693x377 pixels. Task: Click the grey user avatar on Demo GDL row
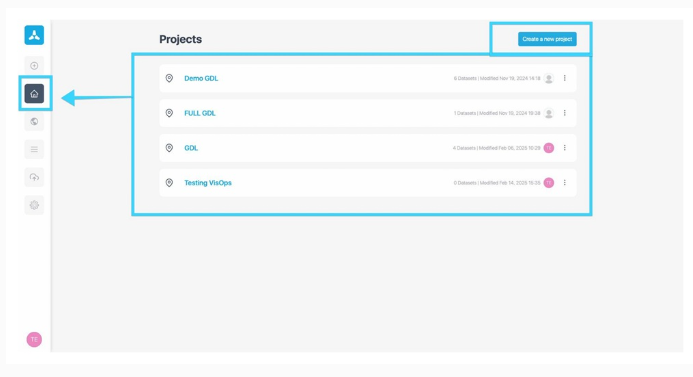pos(548,78)
